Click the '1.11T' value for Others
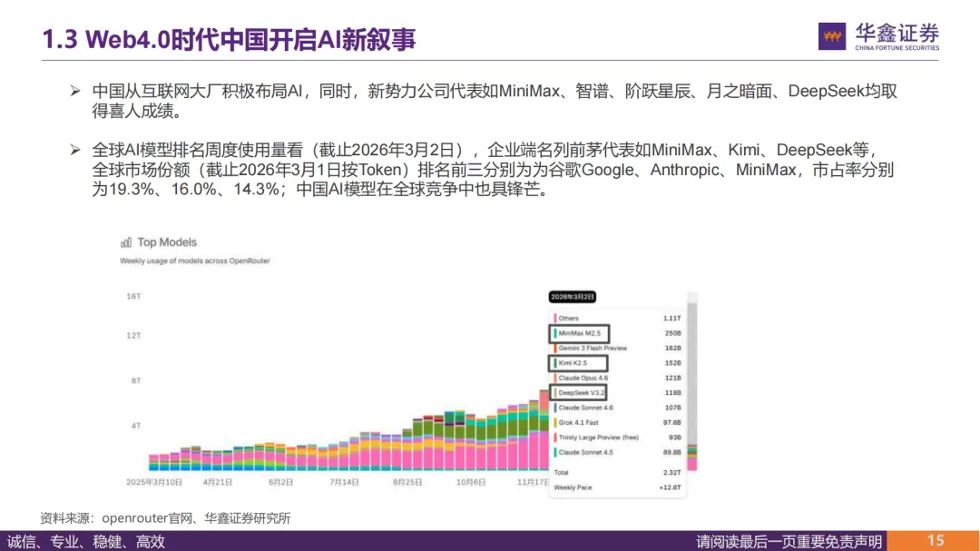This screenshot has height=551, width=980. [x=671, y=319]
